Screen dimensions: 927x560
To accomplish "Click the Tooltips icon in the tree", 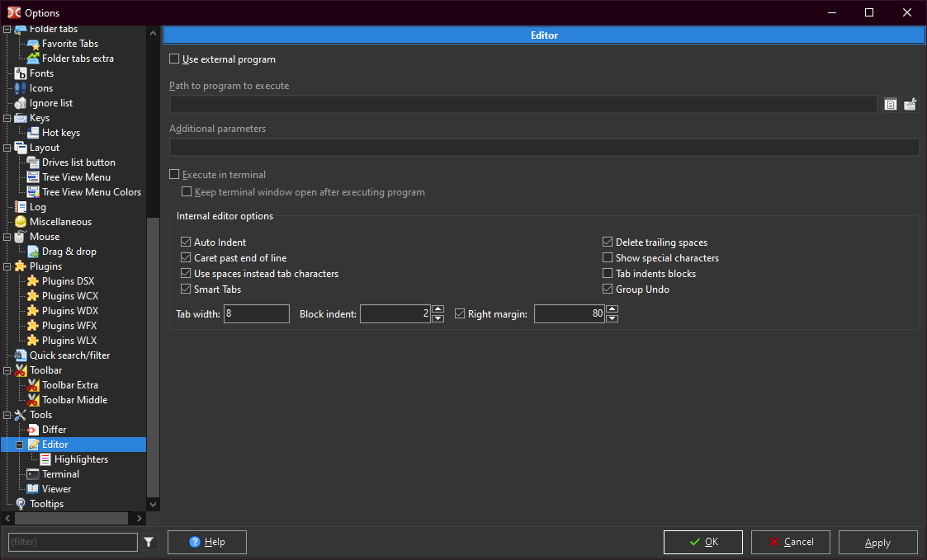I will click(21, 504).
